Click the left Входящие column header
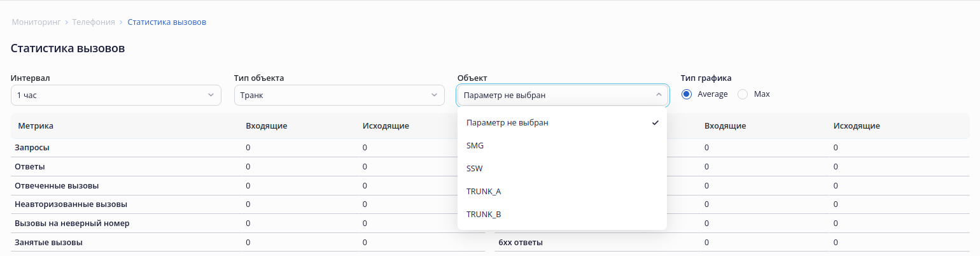Screen dimensions: 980x256 267,126
